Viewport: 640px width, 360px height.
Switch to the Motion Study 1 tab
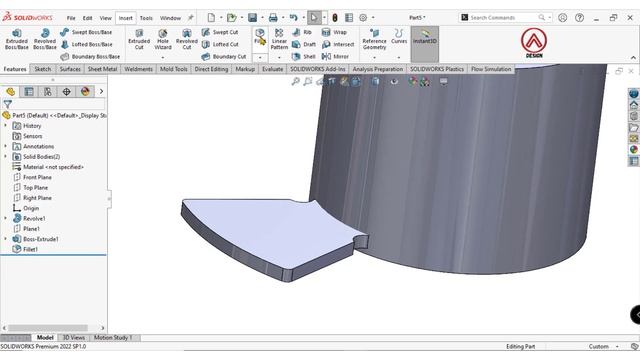[x=113, y=338]
